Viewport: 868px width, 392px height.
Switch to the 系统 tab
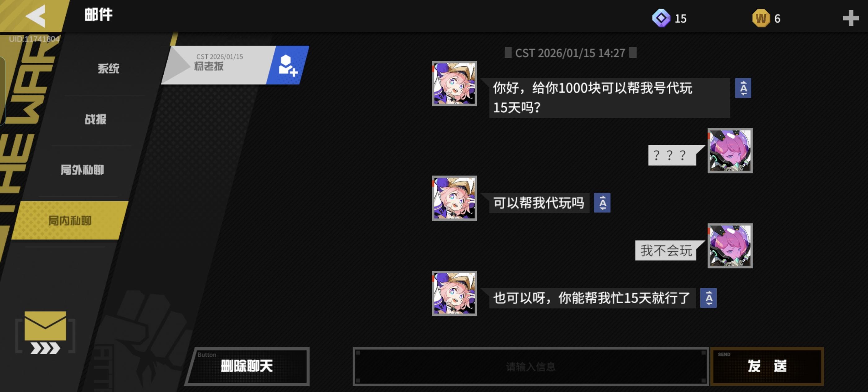point(108,69)
